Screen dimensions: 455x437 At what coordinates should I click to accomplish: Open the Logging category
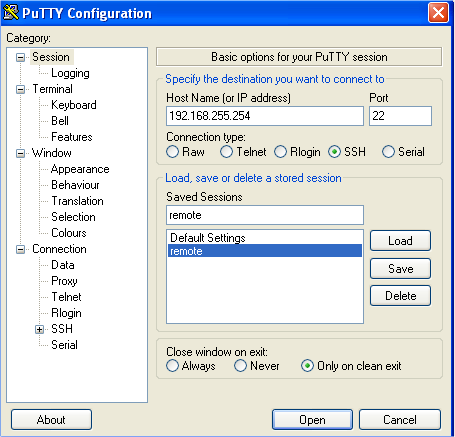point(70,73)
